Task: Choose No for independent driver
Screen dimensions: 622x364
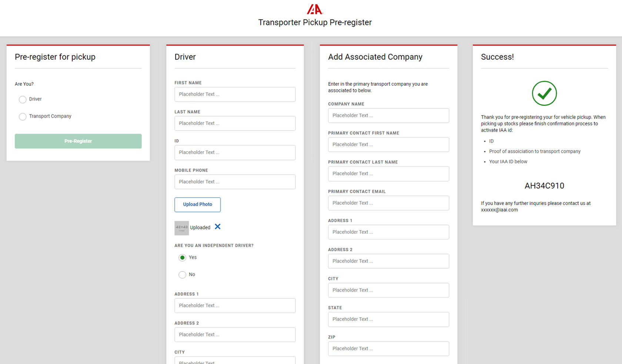Action: tap(182, 275)
